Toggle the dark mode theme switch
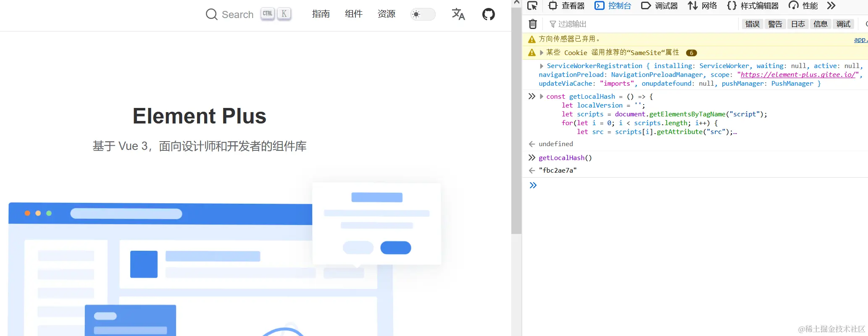This screenshot has width=868, height=336. (x=423, y=14)
